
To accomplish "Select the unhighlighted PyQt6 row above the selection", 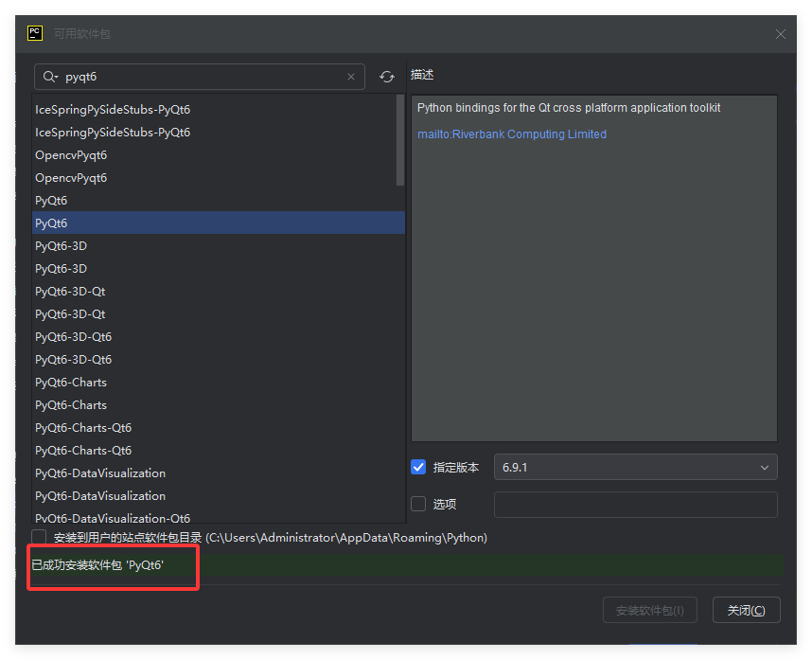I will (218, 200).
